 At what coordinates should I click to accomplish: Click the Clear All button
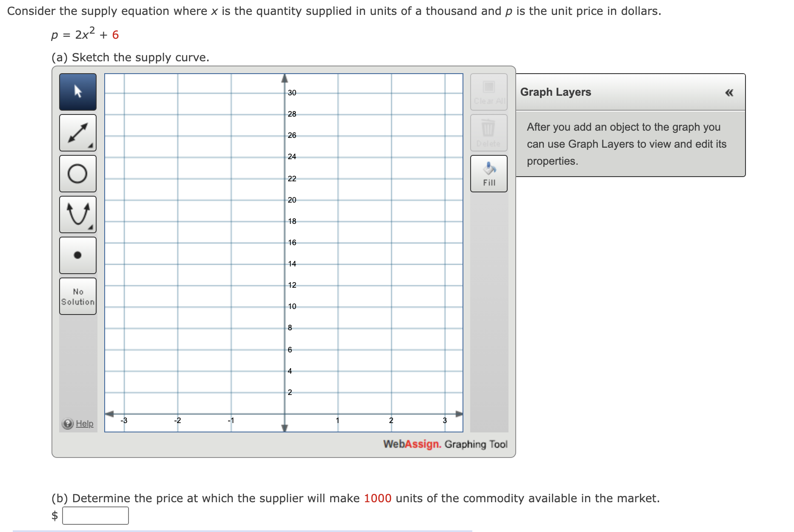[x=489, y=92]
